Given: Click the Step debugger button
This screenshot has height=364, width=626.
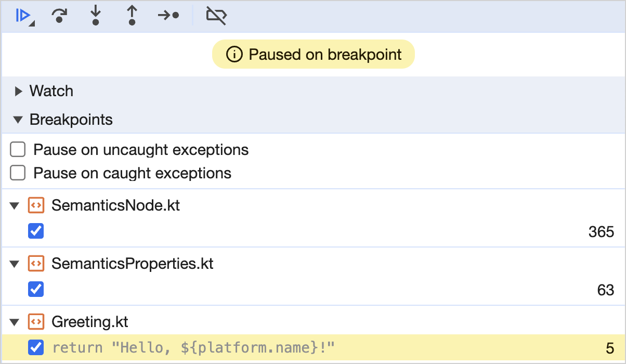Looking at the screenshot, I should (168, 16).
